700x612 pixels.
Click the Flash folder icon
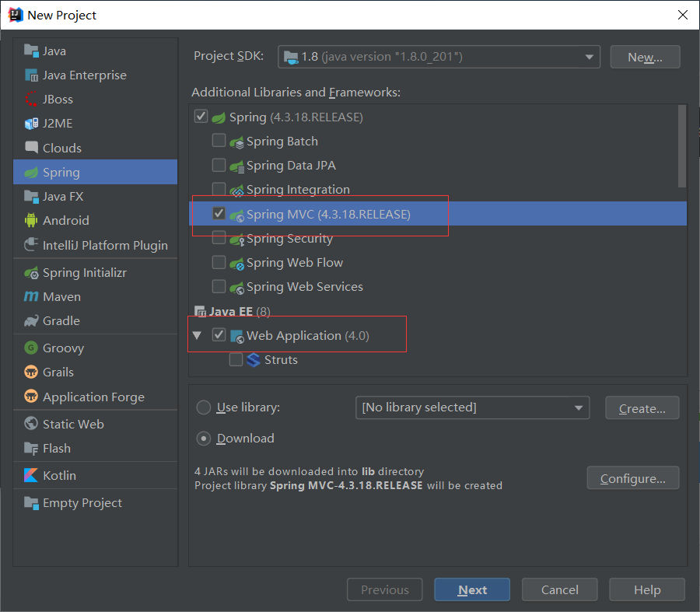tap(31, 448)
